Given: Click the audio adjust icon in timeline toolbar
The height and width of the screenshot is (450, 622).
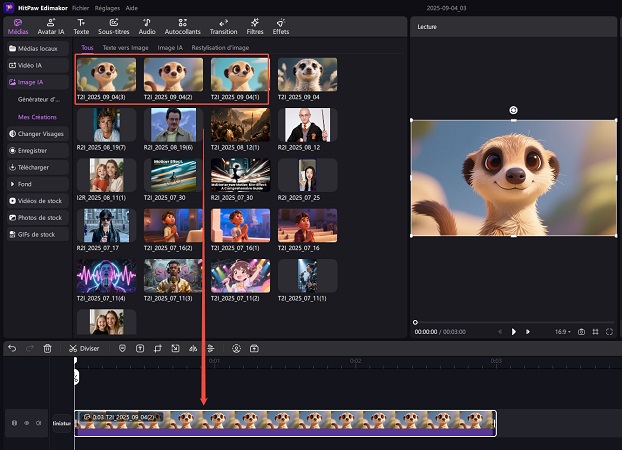Looking at the screenshot, I should [211, 348].
